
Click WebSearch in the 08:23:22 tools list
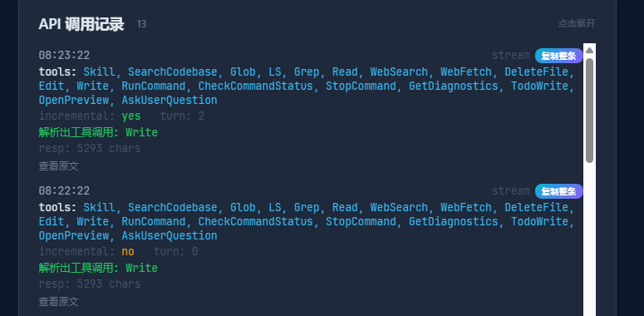[399, 72]
